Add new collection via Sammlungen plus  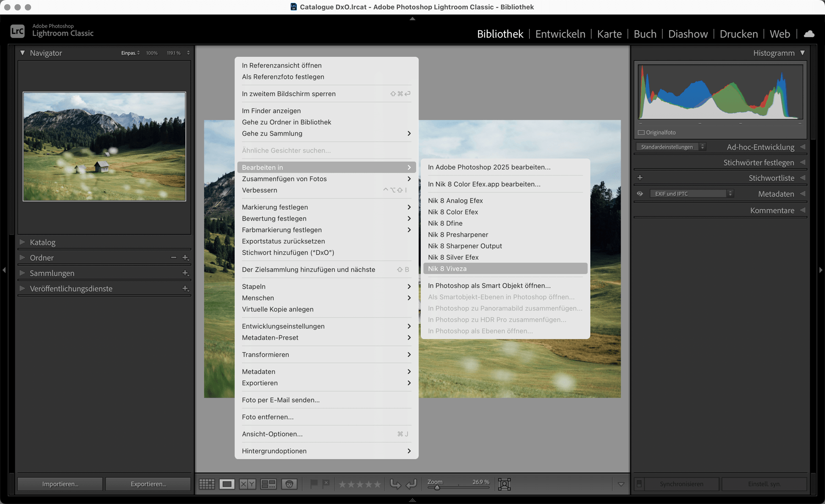click(x=186, y=273)
